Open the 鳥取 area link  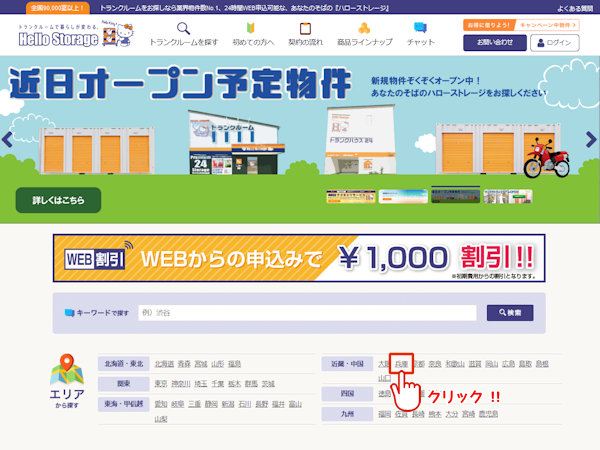525,364
